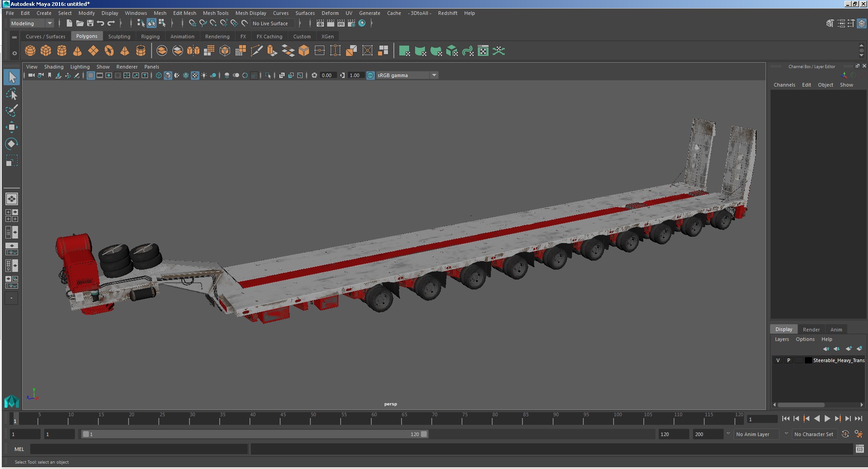868x469 pixels.
Task: Toggle layer playback P box
Action: click(x=789, y=360)
